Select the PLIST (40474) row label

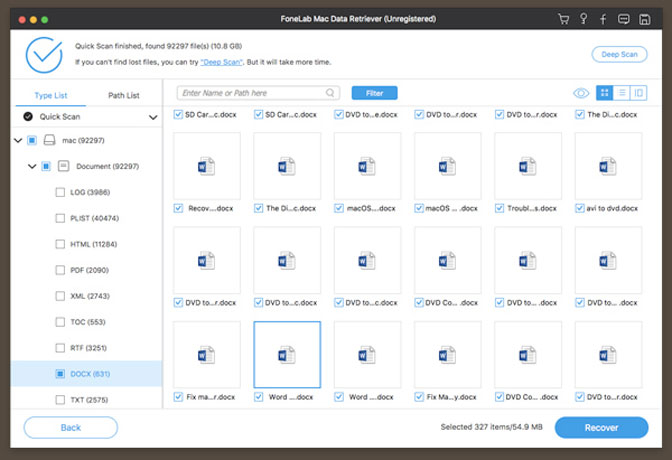point(94,218)
